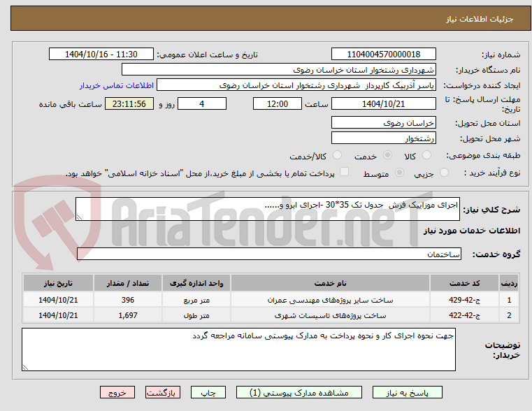The width and height of the screenshot is (532, 411).
Task: Click service code ج-42-429 cell
Action: (464, 300)
